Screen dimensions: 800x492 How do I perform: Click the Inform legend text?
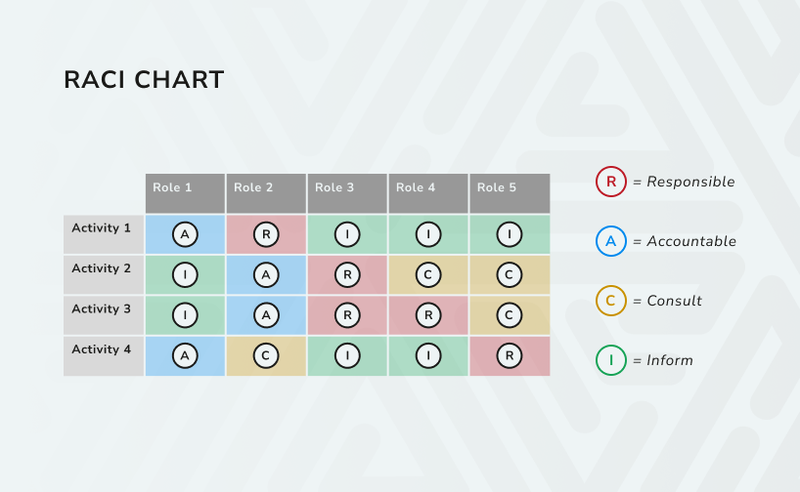tap(670, 360)
